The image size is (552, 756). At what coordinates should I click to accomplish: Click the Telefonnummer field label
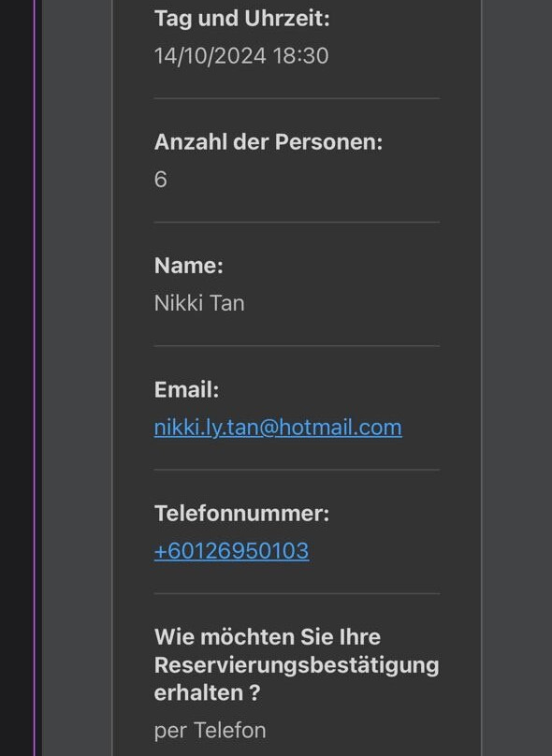point(242,514)
